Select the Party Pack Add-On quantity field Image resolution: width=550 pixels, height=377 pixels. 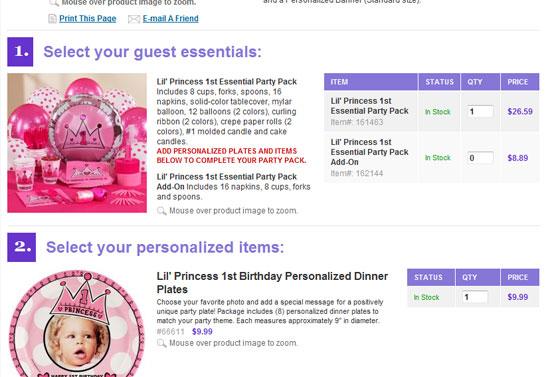click(x=480, y=158)
